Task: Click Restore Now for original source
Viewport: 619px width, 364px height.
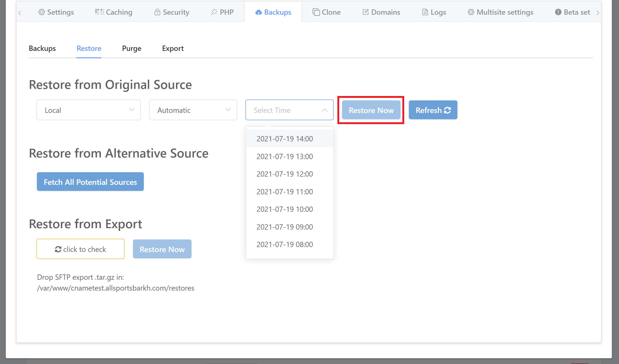Action: (371, 110)
